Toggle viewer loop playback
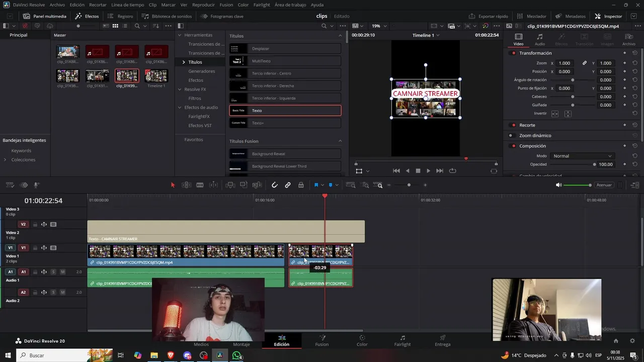Viewport: 644px width, 362px height. (452, 171)
